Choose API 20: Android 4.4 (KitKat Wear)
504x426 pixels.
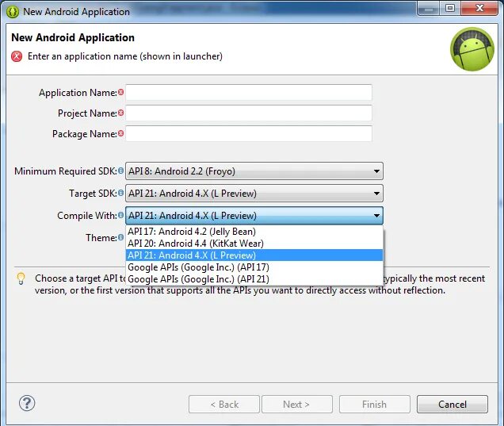pos(254,244)
